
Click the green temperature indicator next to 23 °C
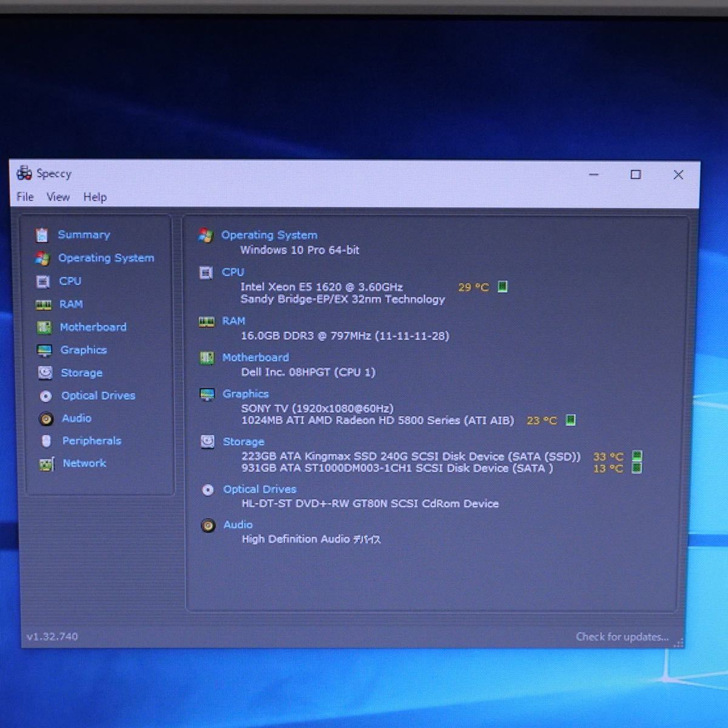(x=570, y=420)
